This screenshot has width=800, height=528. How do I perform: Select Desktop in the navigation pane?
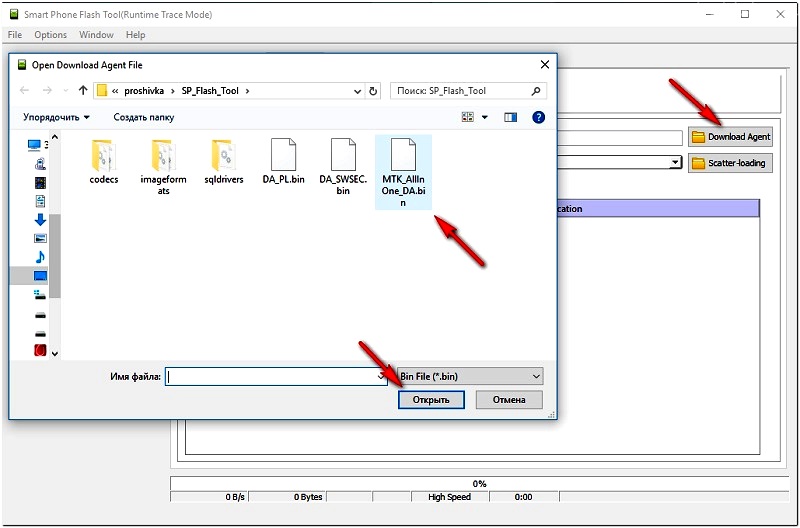40,276
